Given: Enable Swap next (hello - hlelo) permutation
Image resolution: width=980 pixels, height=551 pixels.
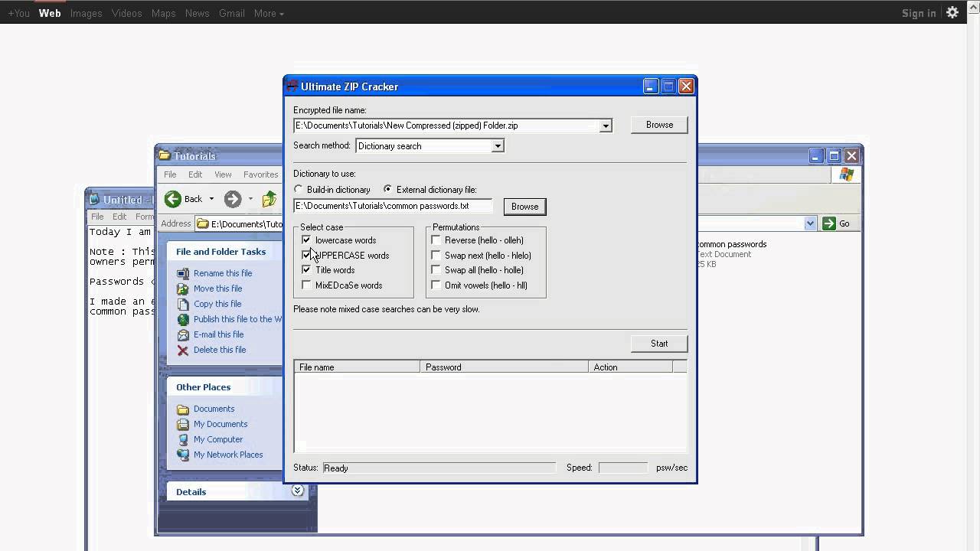Looking at the screenshot, I should [x=436, y=255].
